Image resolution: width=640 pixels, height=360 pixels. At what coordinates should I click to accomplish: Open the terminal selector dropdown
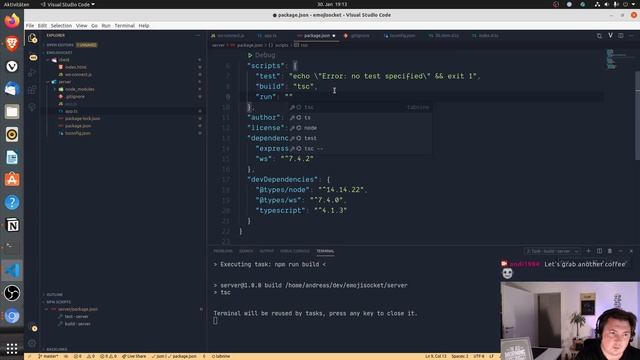(x=552, y=251)
